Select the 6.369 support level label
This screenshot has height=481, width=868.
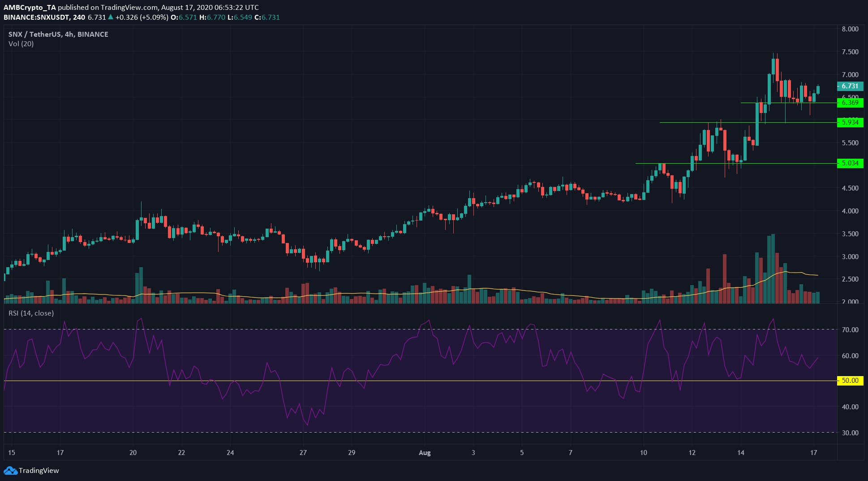(x=850, y=103)
